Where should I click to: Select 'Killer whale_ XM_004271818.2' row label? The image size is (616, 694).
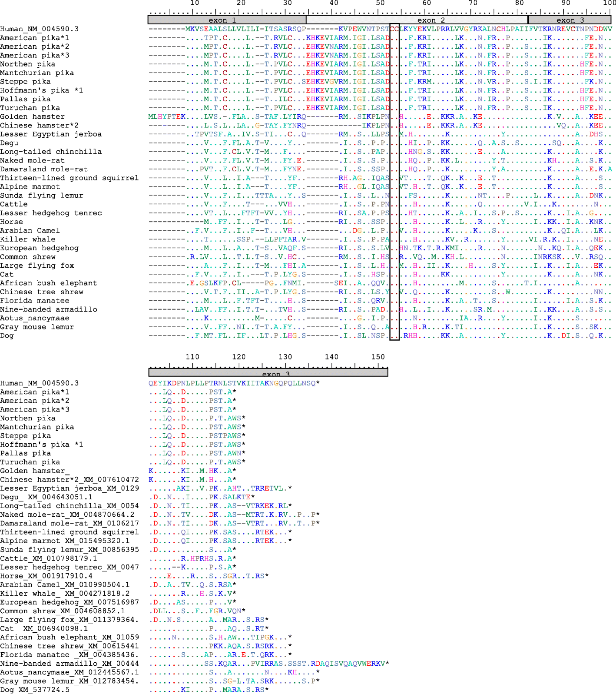coord(65,593)
